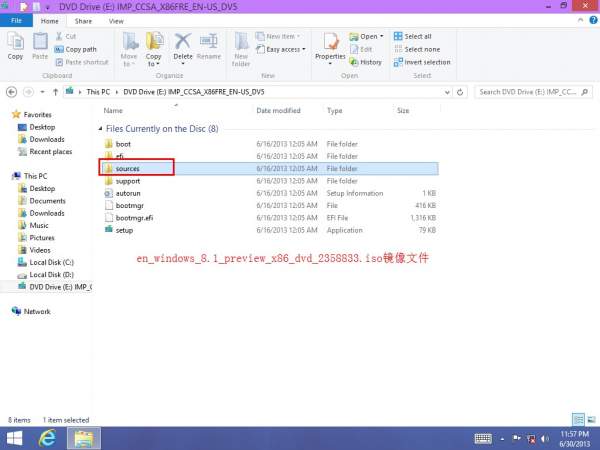Click the Forward navigation arrow
The height and width of the screenshot is (450, 600).
(28, 92)
